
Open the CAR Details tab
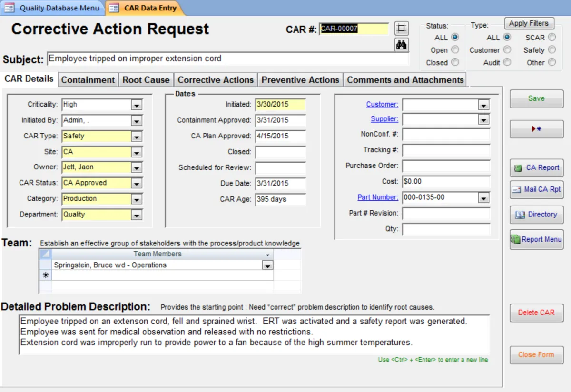click(29, 79)
